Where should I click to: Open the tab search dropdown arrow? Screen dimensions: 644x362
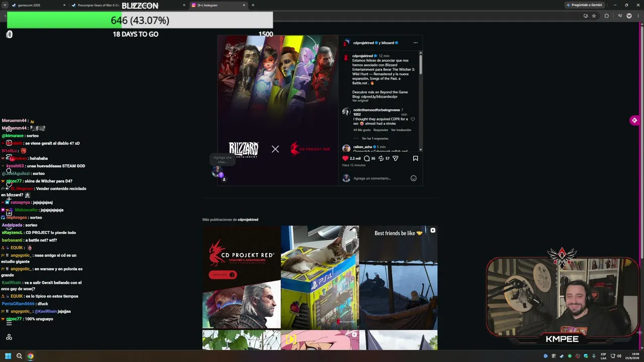pyautogui.click(x=5, y=5)
